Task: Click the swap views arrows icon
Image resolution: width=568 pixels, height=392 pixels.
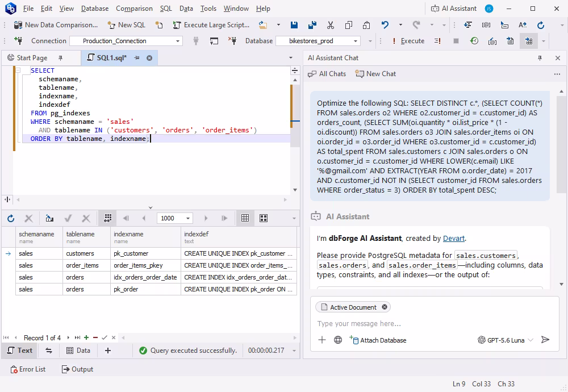Action: tap(49, 351)
